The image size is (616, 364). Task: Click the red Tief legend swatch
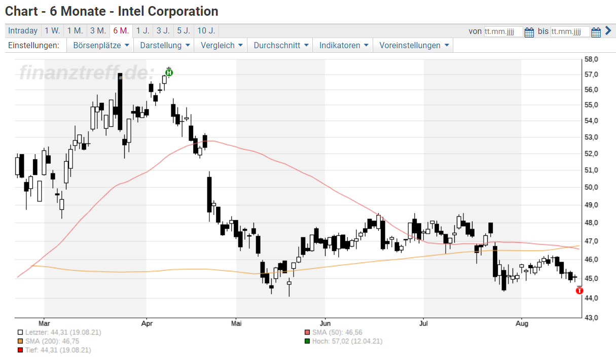point(20,350)
